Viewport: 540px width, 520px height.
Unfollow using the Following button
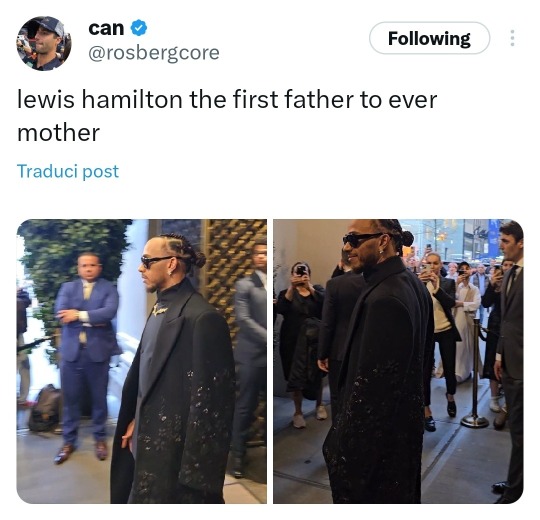[429, 38]
